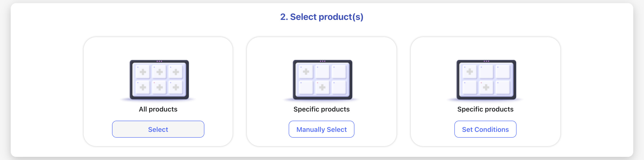This screenshot has height=160, width=644.
Task: Click the tablet illustration above Set Conditions
Action: 486,80
